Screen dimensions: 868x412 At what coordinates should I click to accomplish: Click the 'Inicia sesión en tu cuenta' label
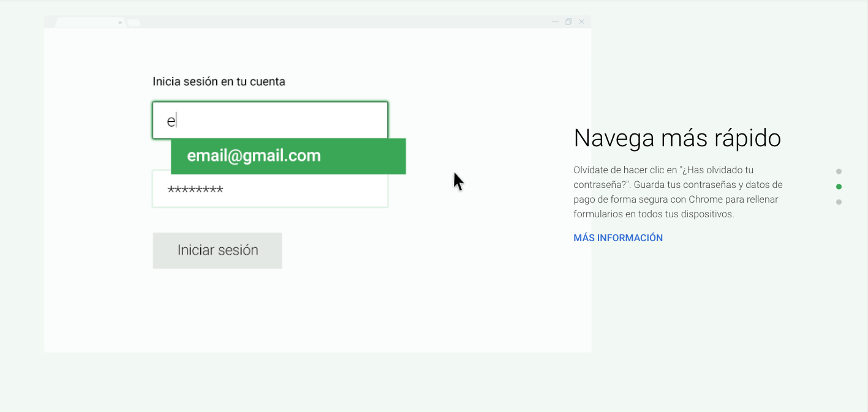219,81
